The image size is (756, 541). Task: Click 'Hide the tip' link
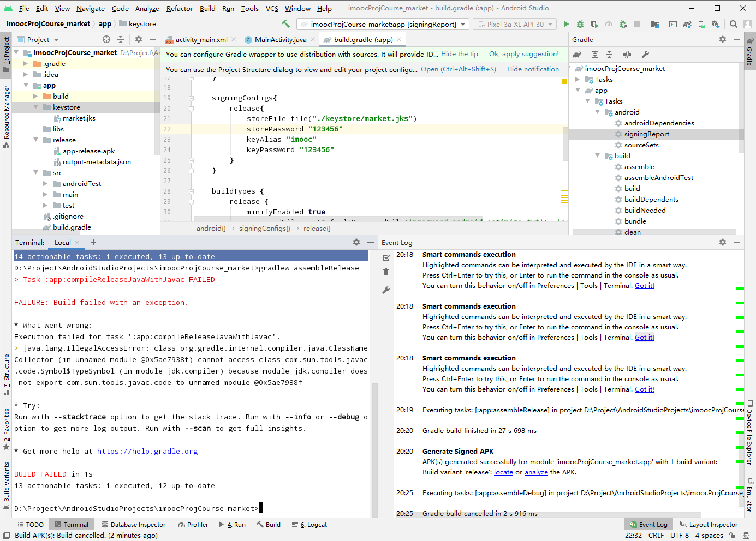(x=460, y=54)
